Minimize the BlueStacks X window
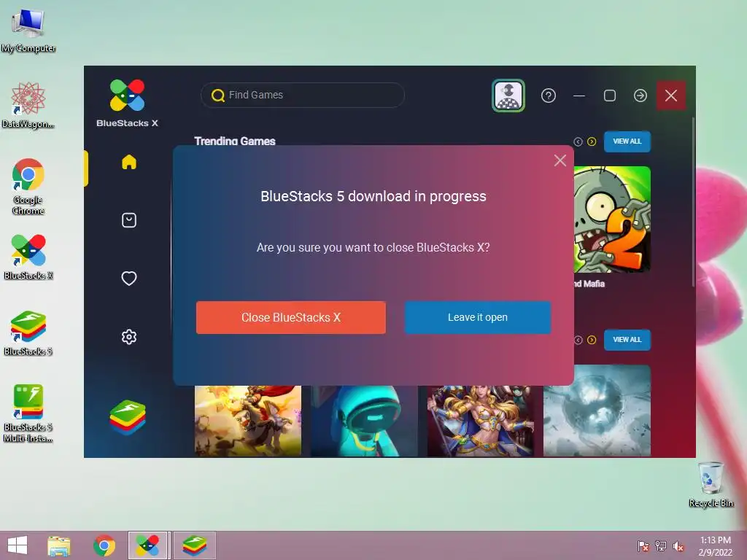The height and width of the screenshot is (560, 747). pyautogui.click(x=578, y=96)
